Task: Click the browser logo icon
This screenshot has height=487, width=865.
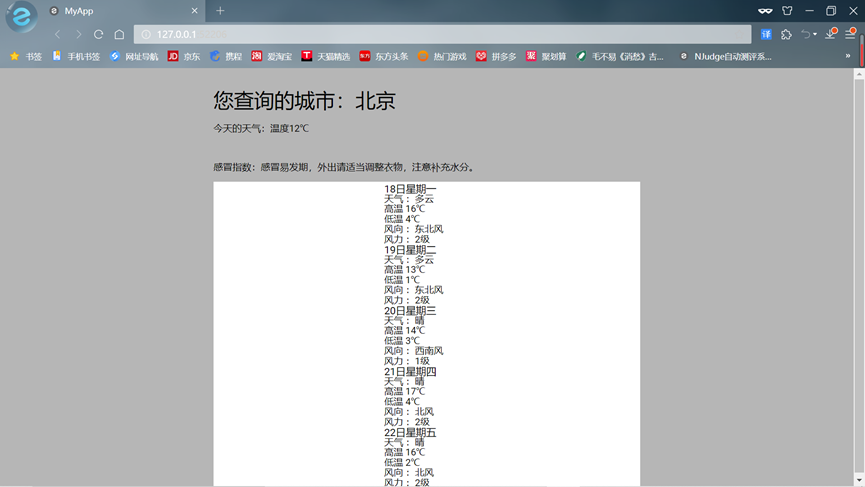Action: (x=22, y=16)
